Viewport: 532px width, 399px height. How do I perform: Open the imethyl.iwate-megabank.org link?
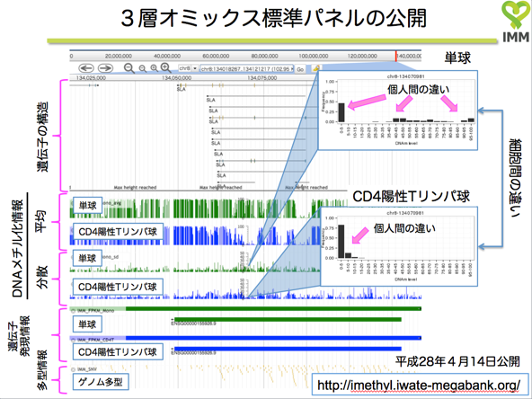click(x=419, y=386)
